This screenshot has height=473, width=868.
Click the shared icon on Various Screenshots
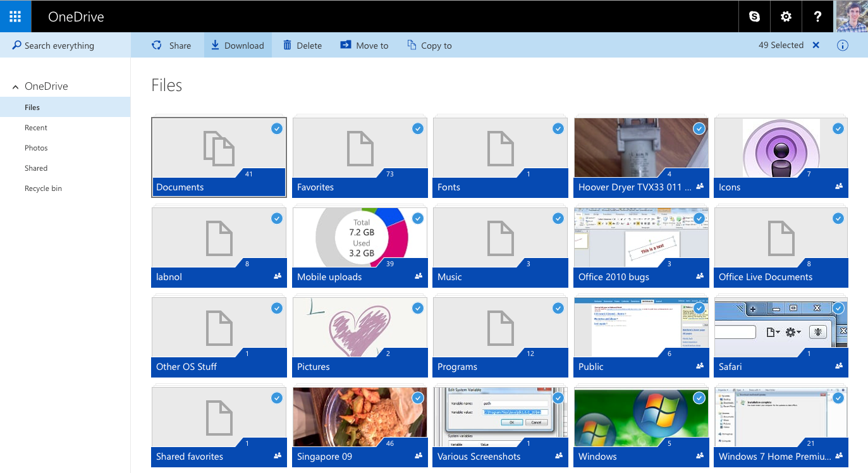pos(558,456)
